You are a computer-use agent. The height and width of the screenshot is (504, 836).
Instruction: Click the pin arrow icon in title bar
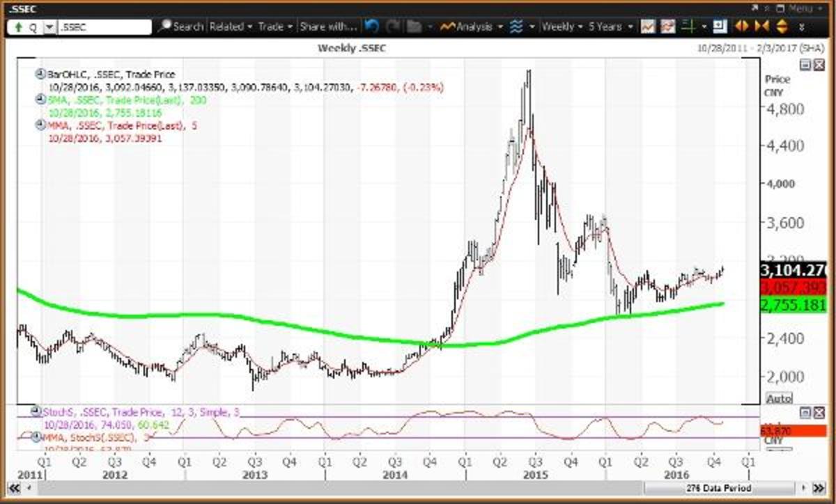[755, 8]
